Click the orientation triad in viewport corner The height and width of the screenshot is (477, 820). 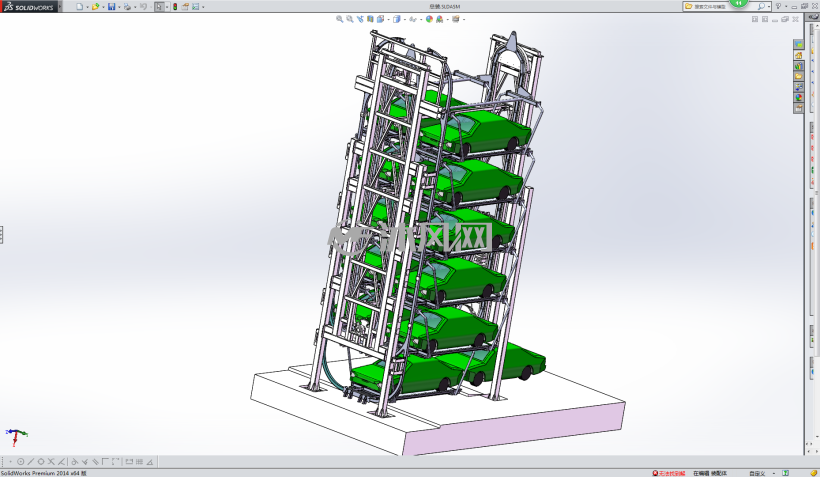(16, 437)
